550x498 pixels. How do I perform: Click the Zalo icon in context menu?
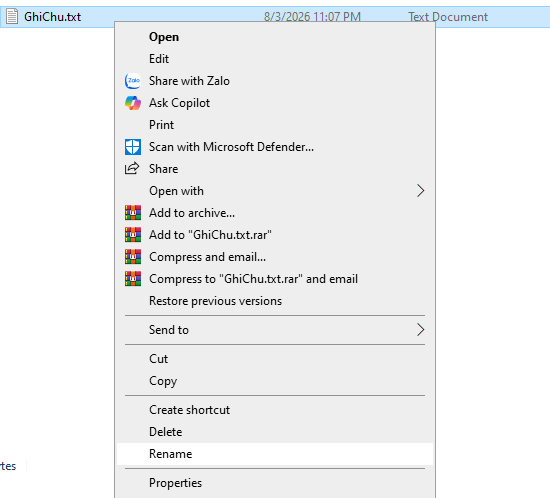tap(133, 81)
